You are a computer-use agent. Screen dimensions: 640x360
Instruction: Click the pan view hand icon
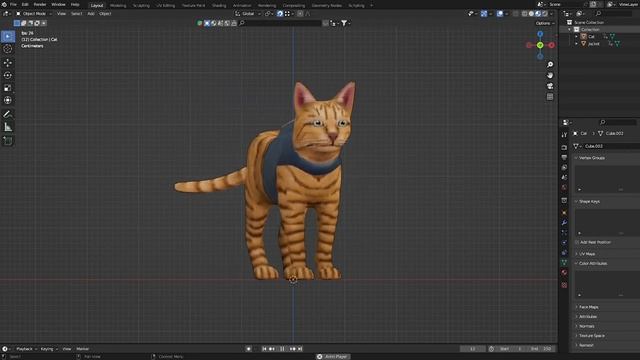[550, 75]
